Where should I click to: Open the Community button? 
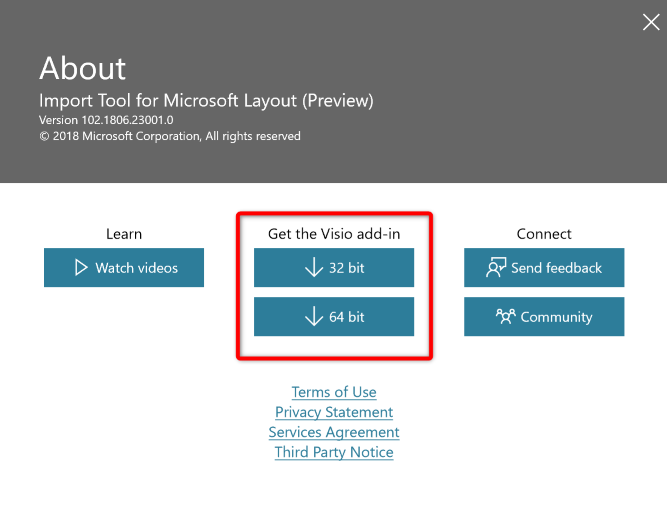coord(544,317)
